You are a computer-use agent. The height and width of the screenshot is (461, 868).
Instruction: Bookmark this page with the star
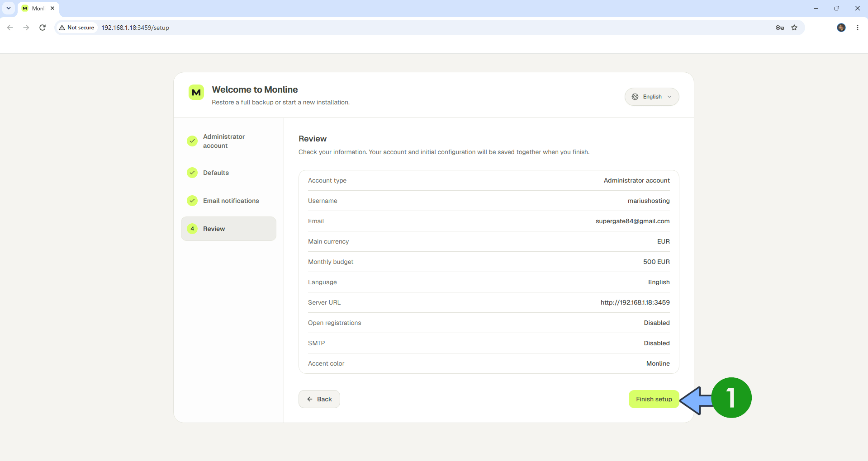(x=794, y=28)
